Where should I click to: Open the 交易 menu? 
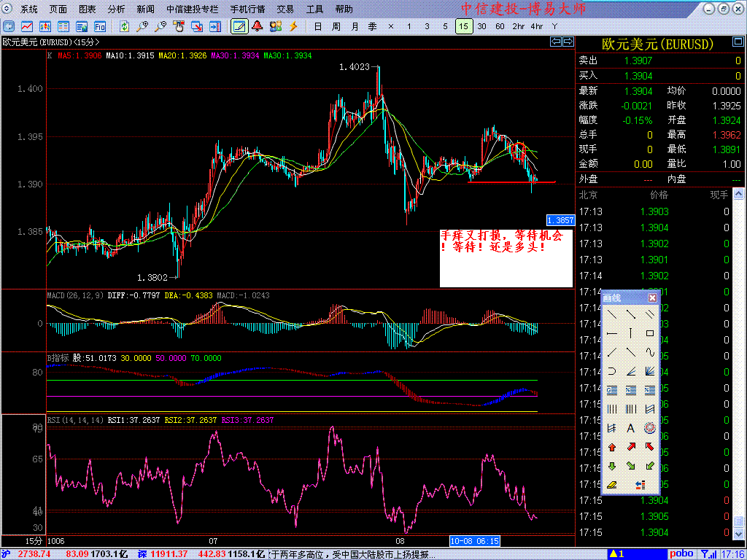[x=285, y=9]
